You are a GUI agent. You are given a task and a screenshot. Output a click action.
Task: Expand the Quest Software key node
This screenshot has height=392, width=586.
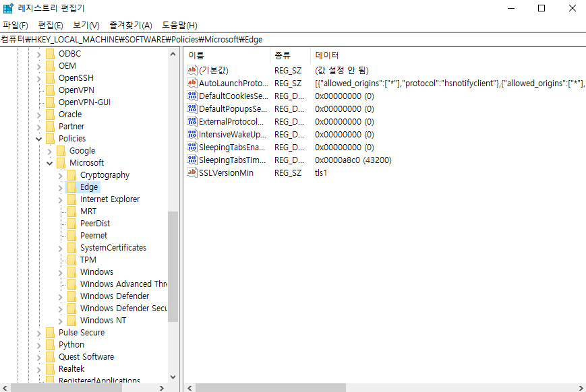point(38,357)
